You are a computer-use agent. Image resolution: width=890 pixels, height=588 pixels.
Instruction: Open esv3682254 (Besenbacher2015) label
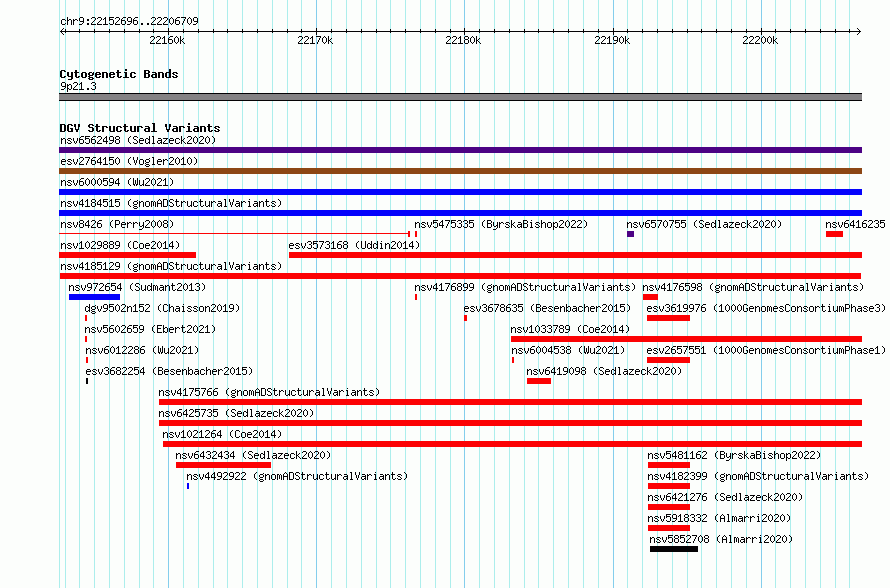pyautogui.click(x=169, y=371)
